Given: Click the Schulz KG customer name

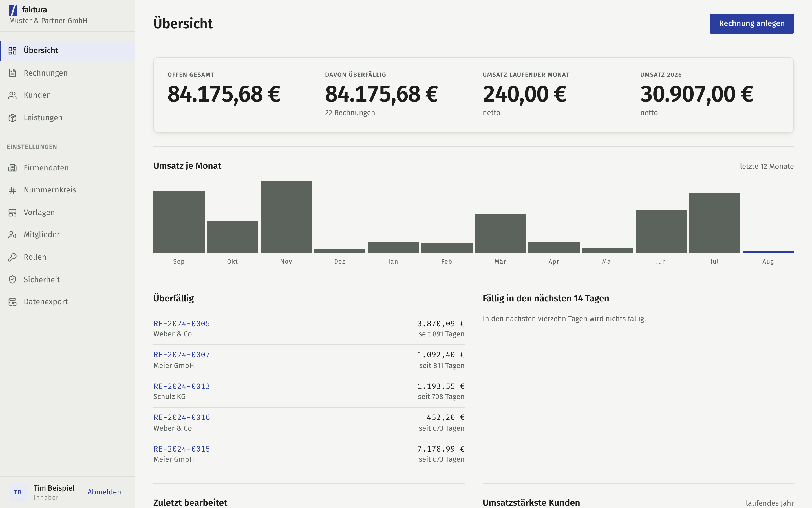Looking at the screenshot, I should (169, 397).
